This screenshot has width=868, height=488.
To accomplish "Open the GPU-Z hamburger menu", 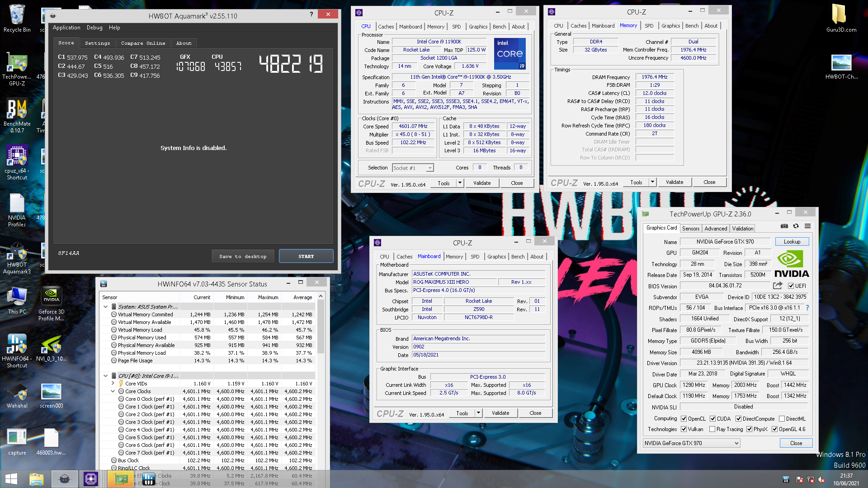I will (807, 226).
